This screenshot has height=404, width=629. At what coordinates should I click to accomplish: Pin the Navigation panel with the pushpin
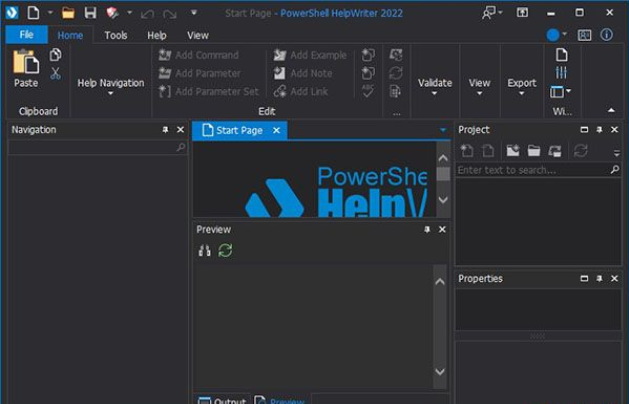click(165, 130)
